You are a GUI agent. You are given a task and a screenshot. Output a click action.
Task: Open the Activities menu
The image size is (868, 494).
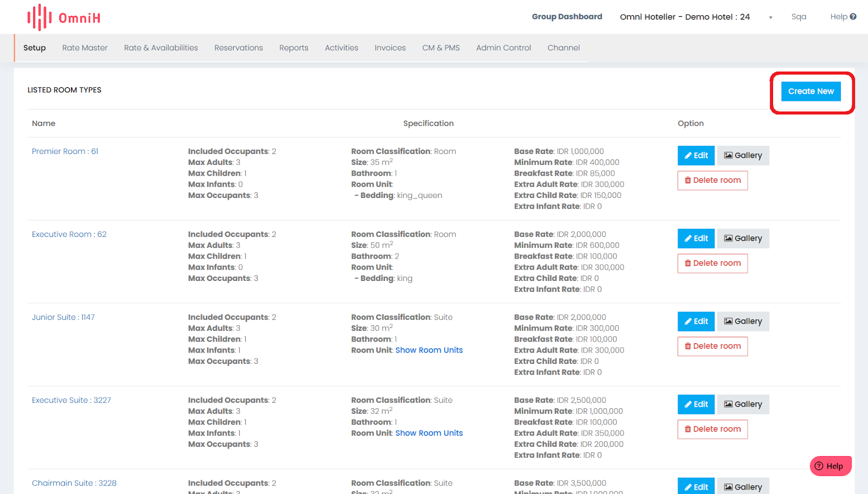pos(341,48)
